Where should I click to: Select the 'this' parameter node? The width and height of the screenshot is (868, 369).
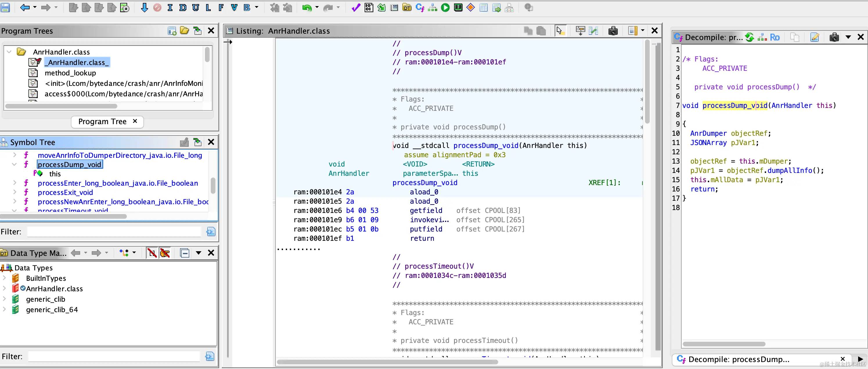click(55, 174)
